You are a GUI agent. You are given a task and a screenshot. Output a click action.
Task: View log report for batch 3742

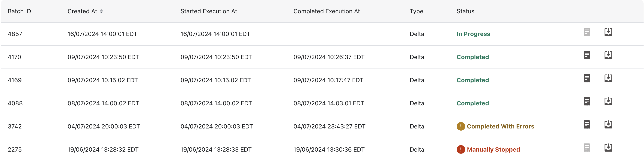pyautogui.click(x=587, y=125)
